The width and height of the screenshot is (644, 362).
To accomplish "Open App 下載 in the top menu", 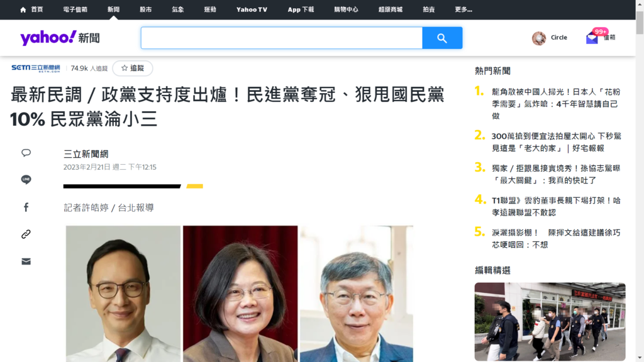I will [x=301, y=9].
